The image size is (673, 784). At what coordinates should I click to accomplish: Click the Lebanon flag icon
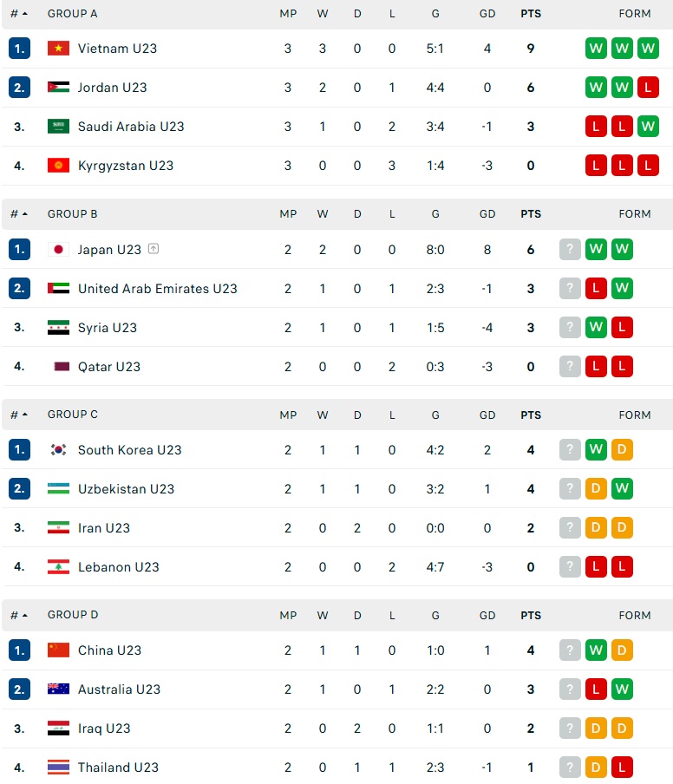pos(58,567)
